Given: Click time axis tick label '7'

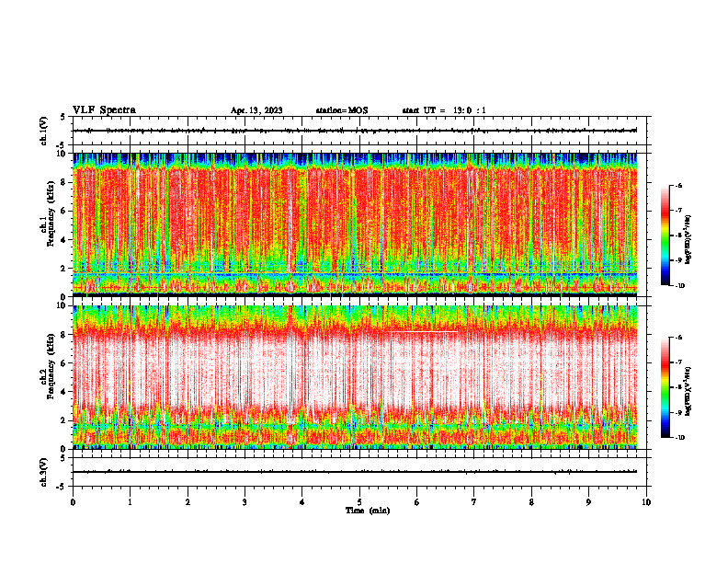Looking at the screenshot, I should (474, 502).
